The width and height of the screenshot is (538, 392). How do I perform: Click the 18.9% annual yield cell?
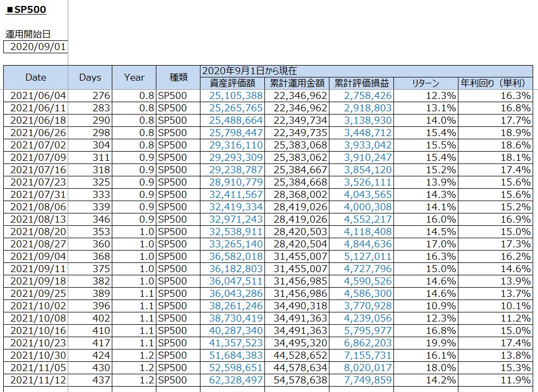pyautogui.click(x=496, y=133)
